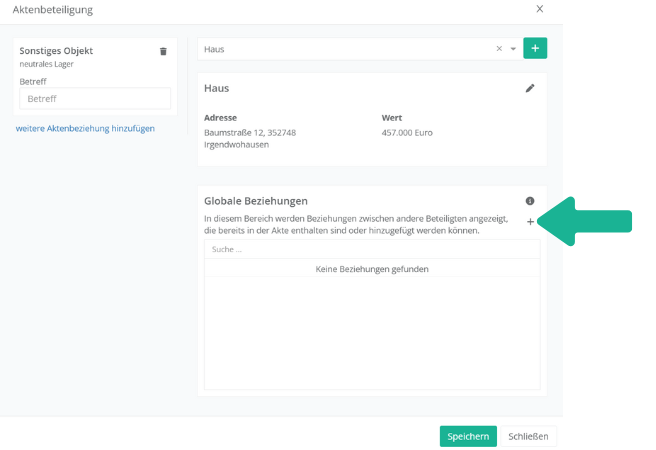
Task: Click the pencil icon to edit Haus
Action: (x=530, y=88)
